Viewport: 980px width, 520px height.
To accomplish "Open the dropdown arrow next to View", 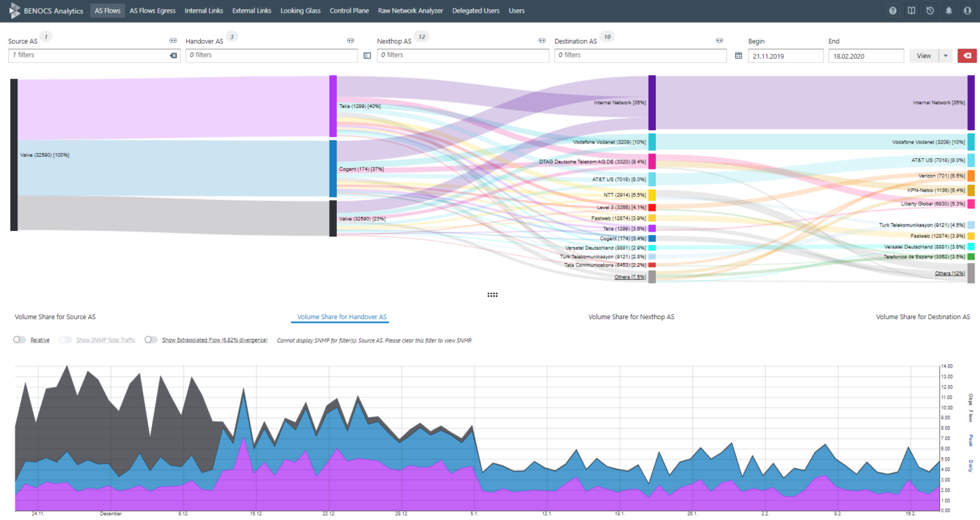I will coord(945,55).
